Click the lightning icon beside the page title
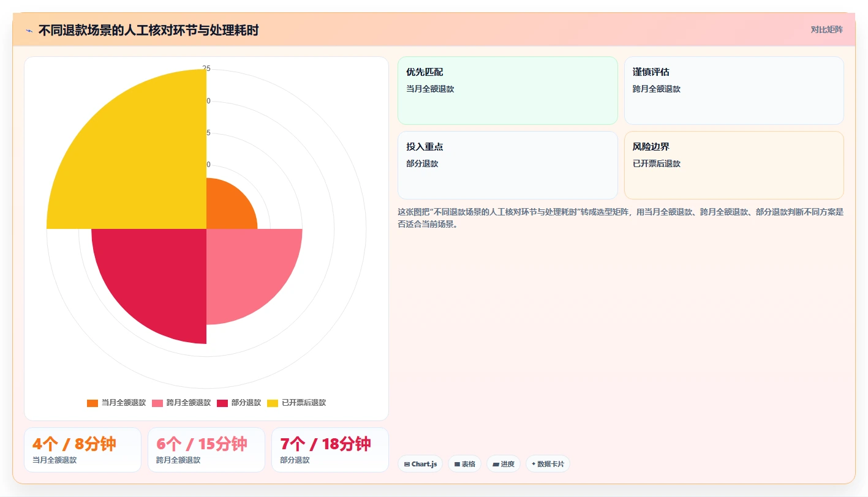 pyautogui.click(x=29, y=30)
